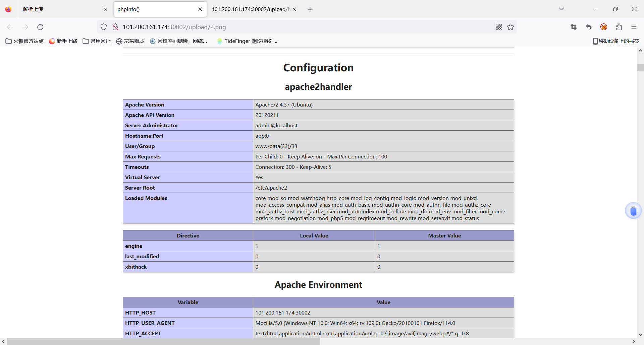Close the 101.200.161.174:30002/upload tab

(x=294, y=9)
